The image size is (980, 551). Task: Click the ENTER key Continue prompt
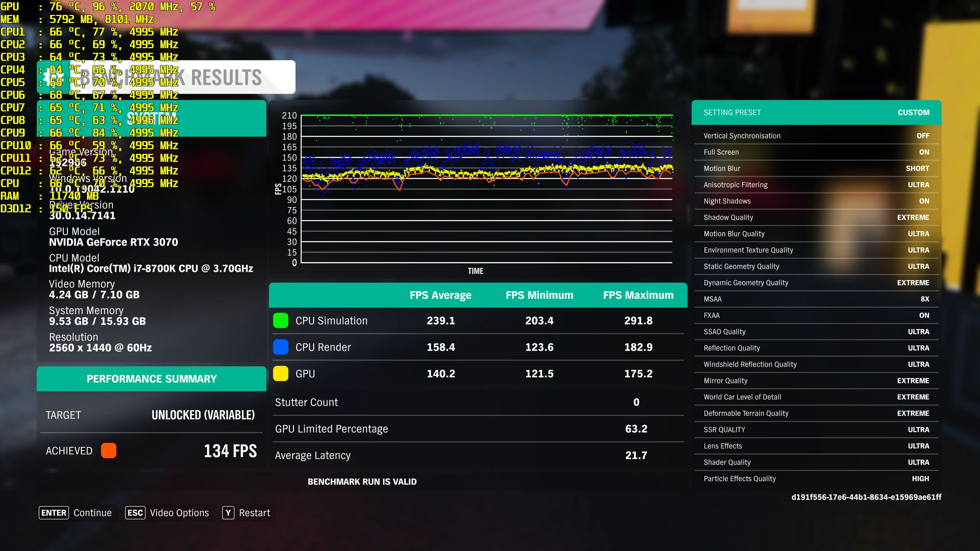click(75, 513)
